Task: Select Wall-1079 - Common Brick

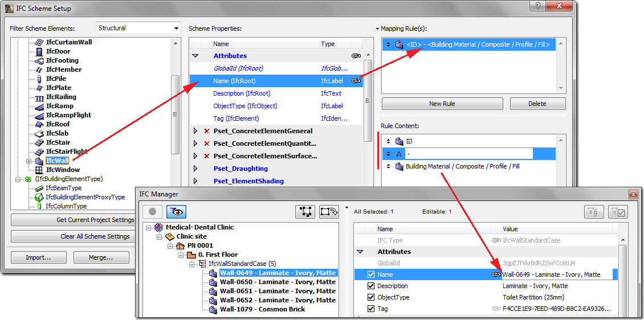Action: (263, 309)
